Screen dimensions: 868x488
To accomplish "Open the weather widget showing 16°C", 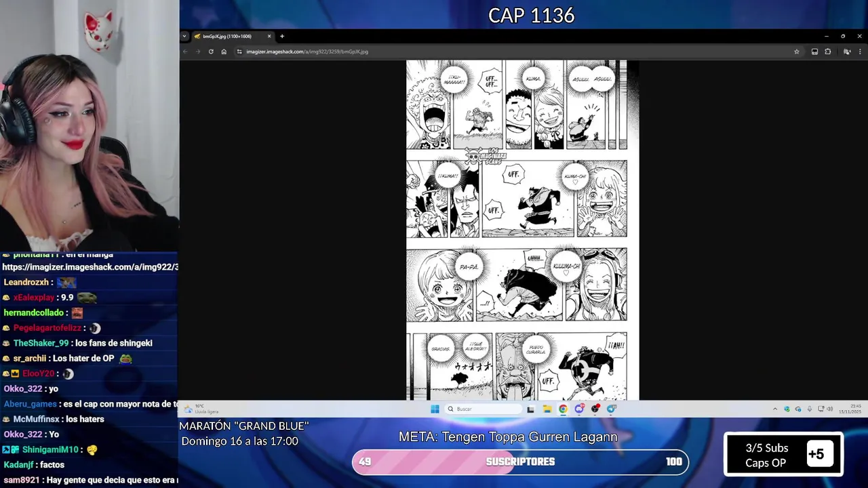I will pyautogui.click(x=201, y=409).
